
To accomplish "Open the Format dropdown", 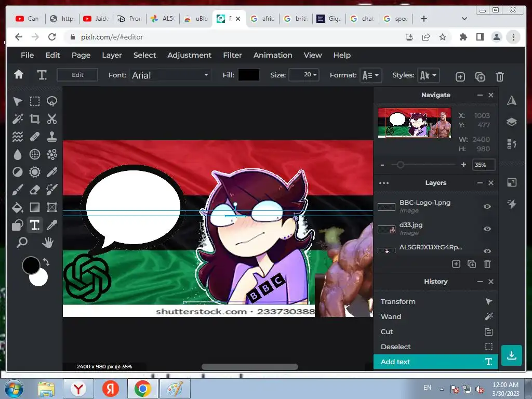I will coord(370,75).
